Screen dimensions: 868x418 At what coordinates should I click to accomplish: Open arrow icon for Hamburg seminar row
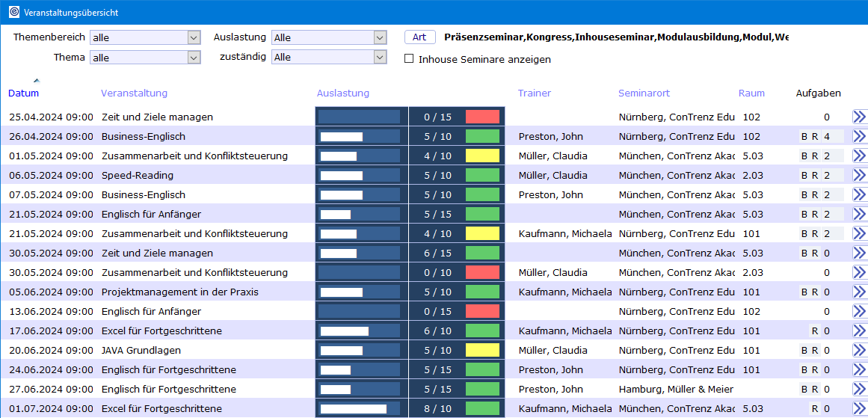[x=859, y=389]
